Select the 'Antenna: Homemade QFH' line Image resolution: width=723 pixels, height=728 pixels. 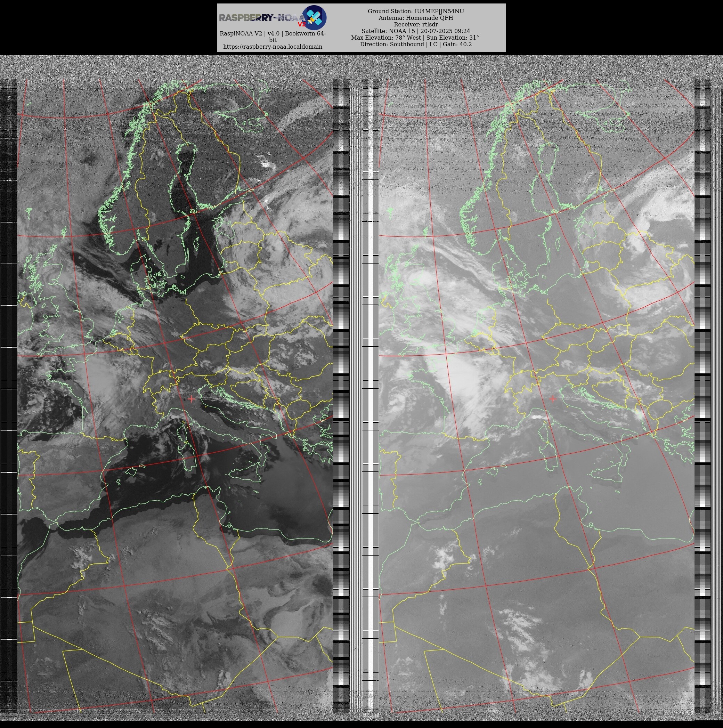click(x=416, y=18)
